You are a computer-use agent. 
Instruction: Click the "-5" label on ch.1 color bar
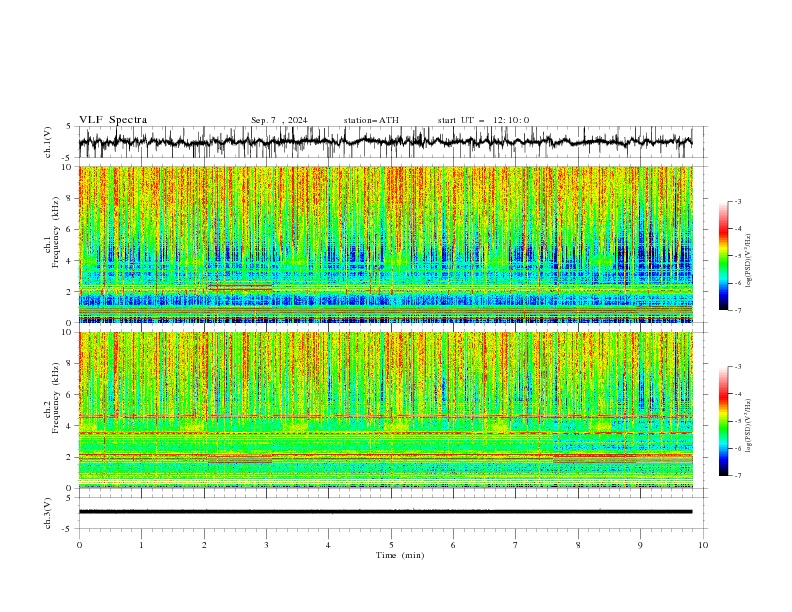[737, 256]
